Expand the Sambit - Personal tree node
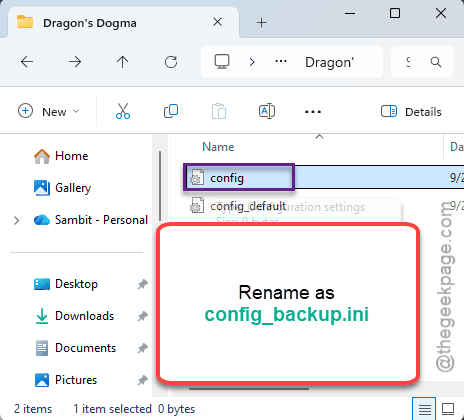Image resolution: width=464 pixels, height=420 pixels. pyautogui.click(x=16, y=220)
